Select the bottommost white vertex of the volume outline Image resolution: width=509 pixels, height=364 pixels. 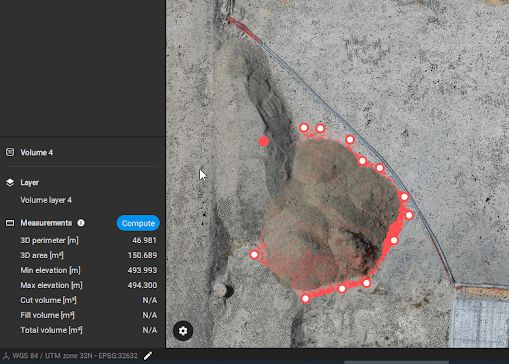(x=306, y=299)
